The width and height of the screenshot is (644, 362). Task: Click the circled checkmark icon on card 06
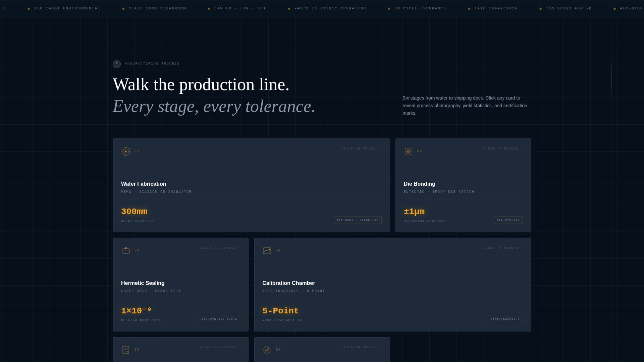click(266, 349)
